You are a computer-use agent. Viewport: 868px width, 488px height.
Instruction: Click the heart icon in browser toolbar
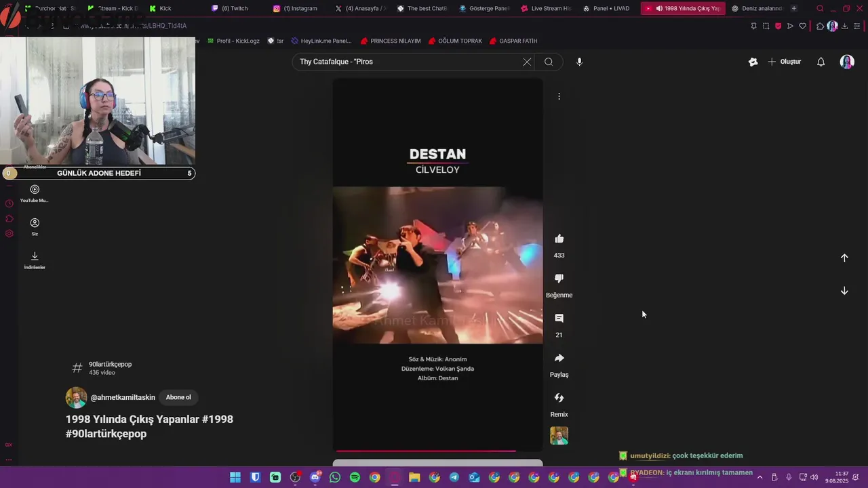[x=803, y=26]
